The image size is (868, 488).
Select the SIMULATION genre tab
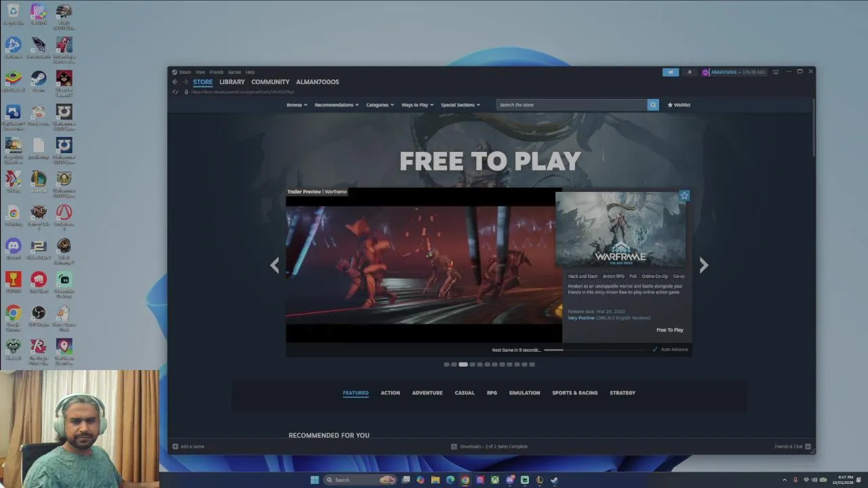coord(524,393)
